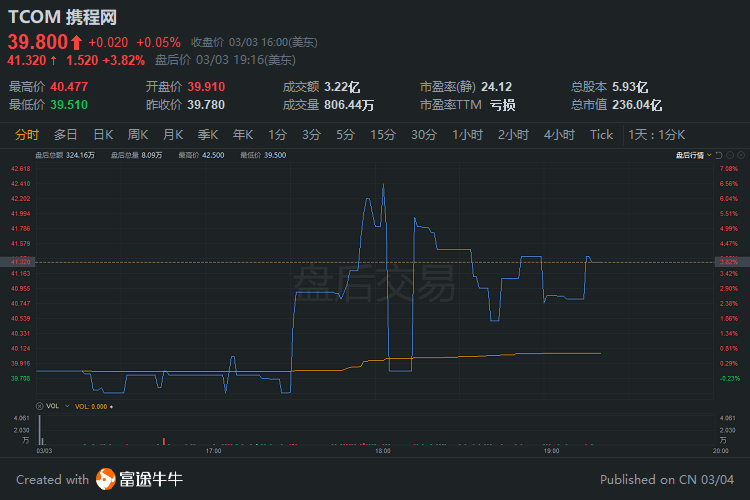This screenshot has height=500, width=750.
Task: Click the undo/reset chart arrow icon
Action: point(719,155)
